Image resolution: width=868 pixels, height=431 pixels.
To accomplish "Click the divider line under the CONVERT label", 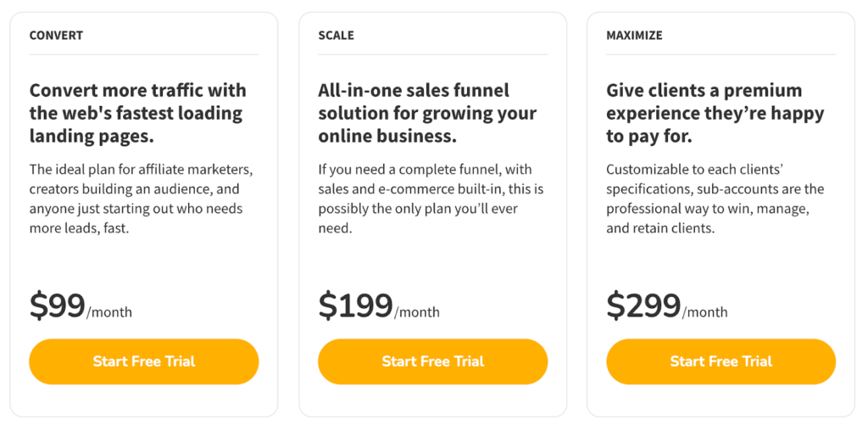I will 143,55.
